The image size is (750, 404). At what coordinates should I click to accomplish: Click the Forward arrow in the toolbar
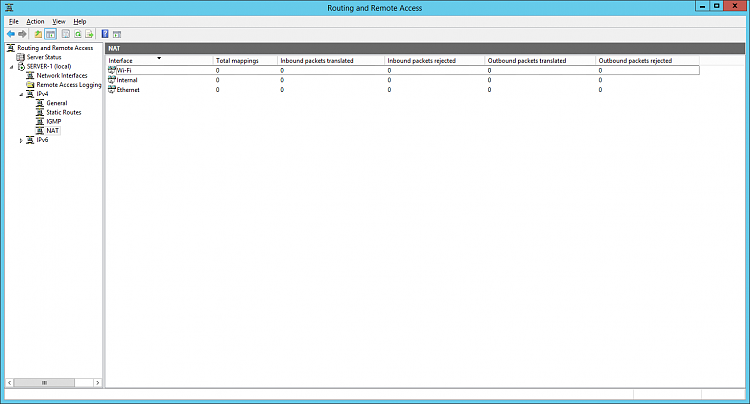pyautogui.click(x=22, y=34)
